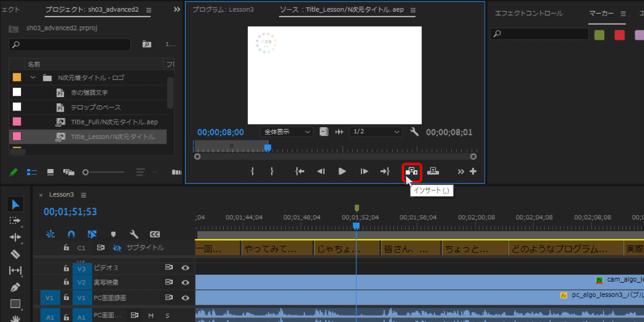Image resolution: width=644 pixels, height=322 pixels.
Task: Select the Razor tool
Action: [16, 254]
